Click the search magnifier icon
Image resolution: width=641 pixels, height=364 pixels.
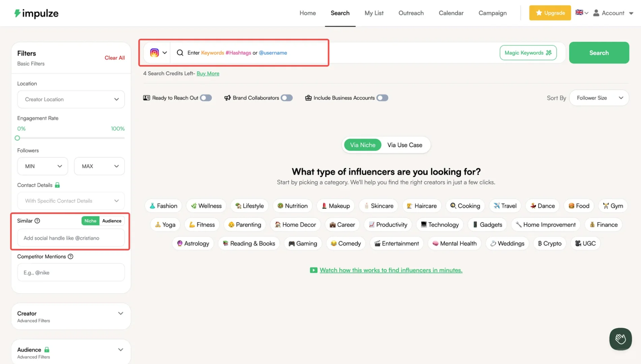pos(180,53)
